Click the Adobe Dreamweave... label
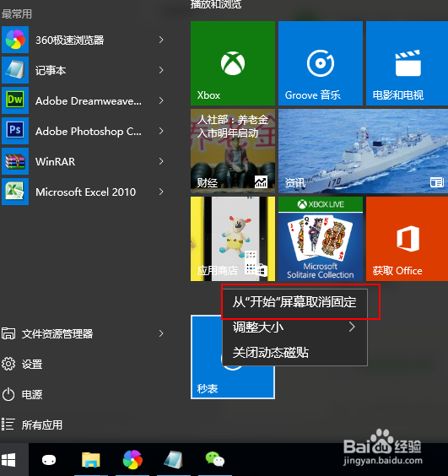Screen dimensions: 448x476 [x=89, y=100]
